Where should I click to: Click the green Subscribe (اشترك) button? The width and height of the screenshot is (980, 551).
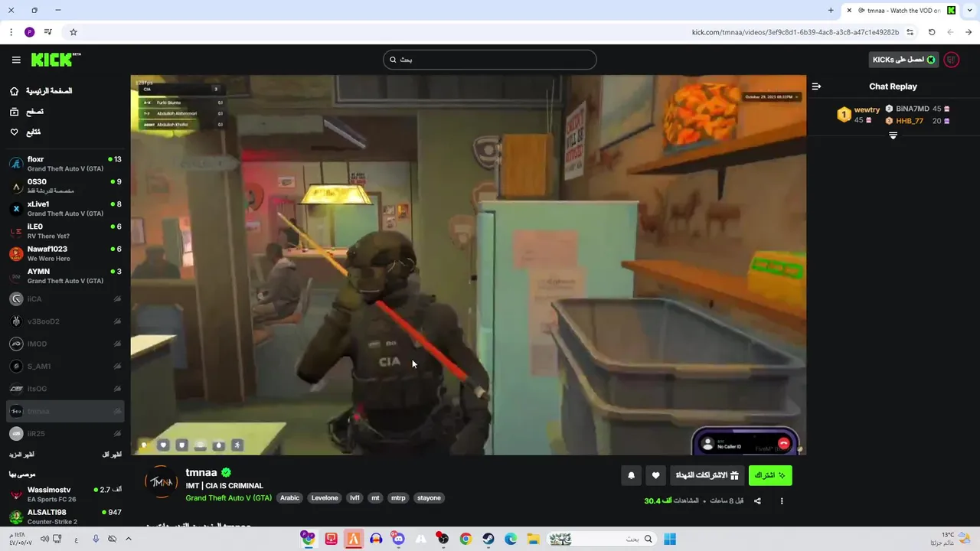coord(770,475)
